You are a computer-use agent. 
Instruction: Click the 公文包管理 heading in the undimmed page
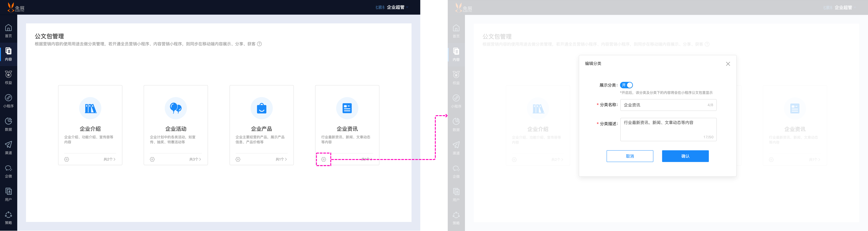click(49, 36)
